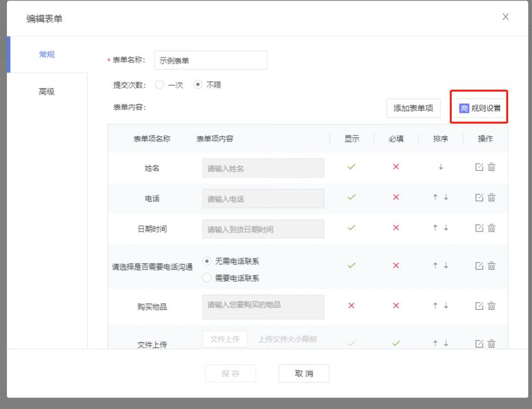
Task: Move 电话 row down
Action: point(446,197)
